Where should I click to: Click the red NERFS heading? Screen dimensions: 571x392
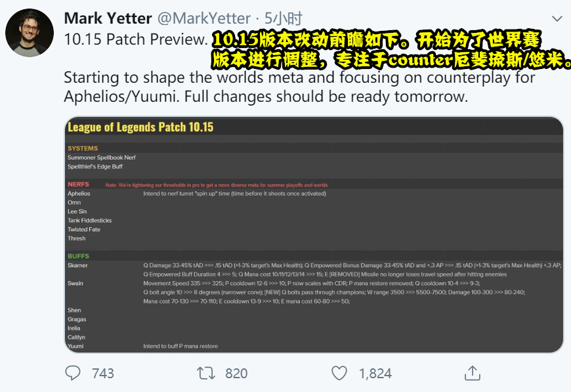78,185
